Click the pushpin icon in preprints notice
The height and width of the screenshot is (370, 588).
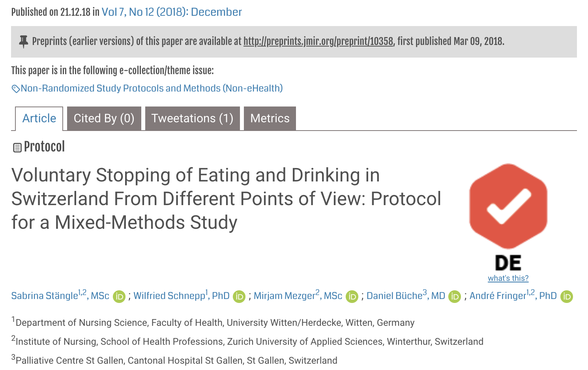tap(24, 41)
